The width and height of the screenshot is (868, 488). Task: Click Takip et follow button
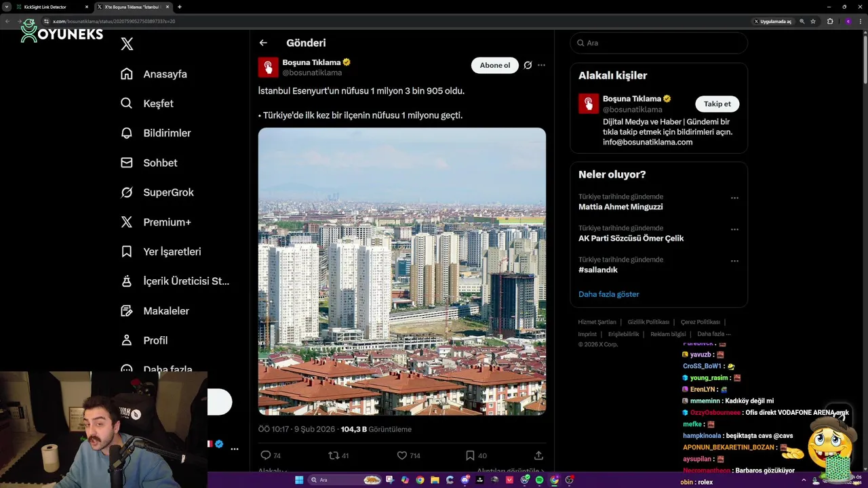717,104
